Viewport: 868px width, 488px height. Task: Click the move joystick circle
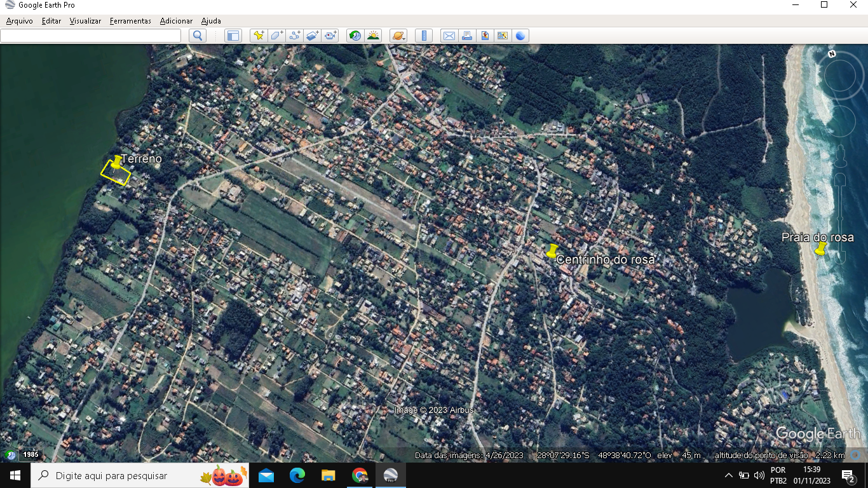tap(841, 121)
